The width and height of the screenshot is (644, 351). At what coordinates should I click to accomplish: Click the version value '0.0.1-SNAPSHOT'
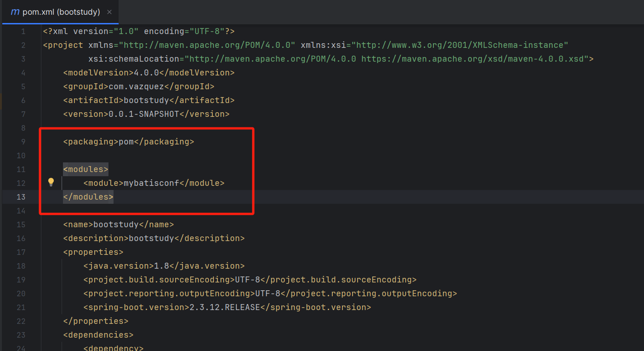[144, 114]
